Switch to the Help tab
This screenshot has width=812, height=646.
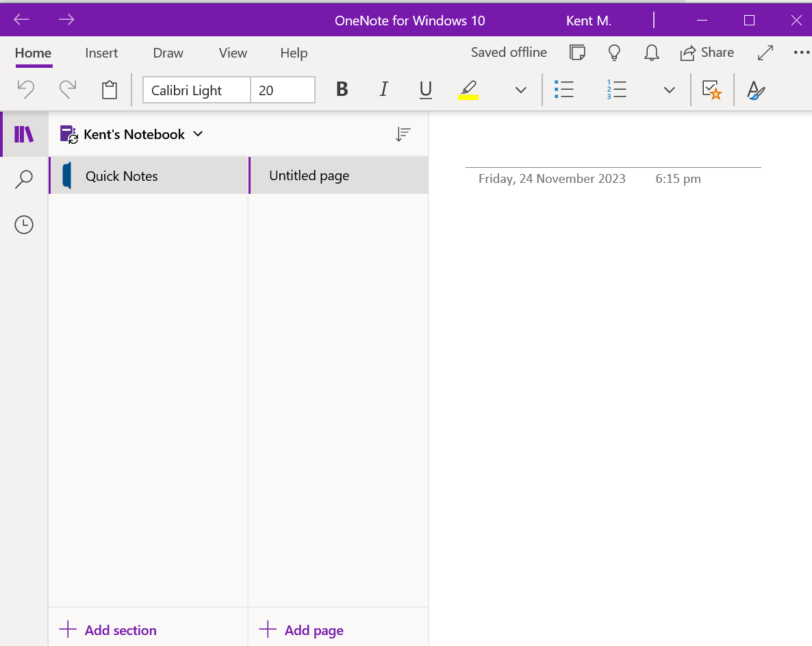click(294, 53)
